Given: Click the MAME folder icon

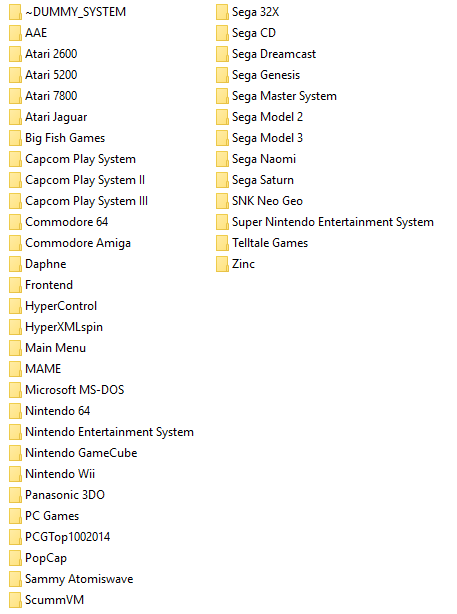Looking at the screenshot, I should (x=15, y=369).
